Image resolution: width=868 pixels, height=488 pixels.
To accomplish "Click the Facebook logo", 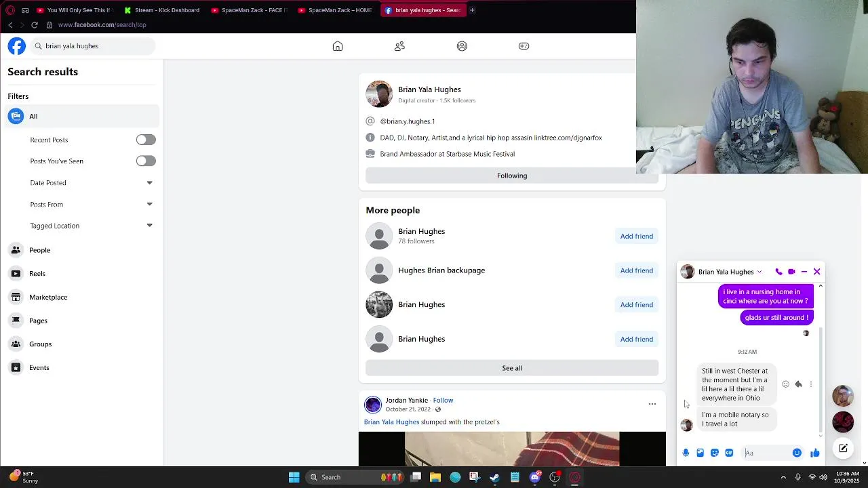I will pyautogui.click(x=16, y=46).
